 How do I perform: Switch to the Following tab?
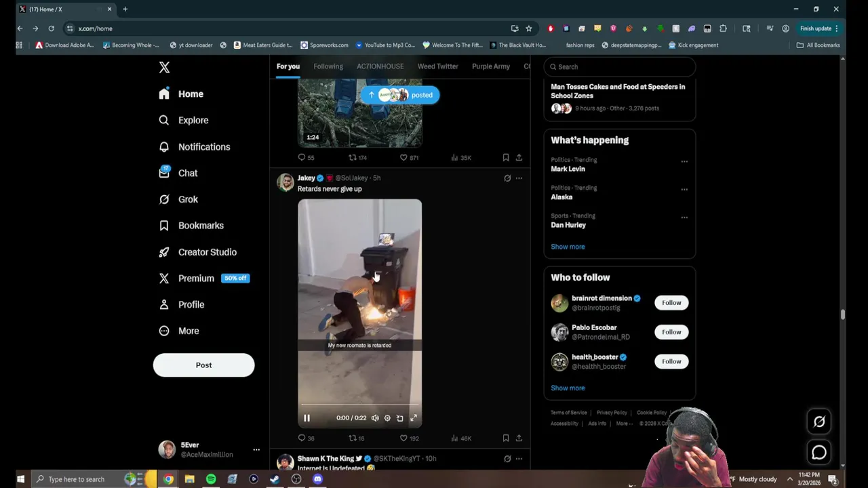328,66
